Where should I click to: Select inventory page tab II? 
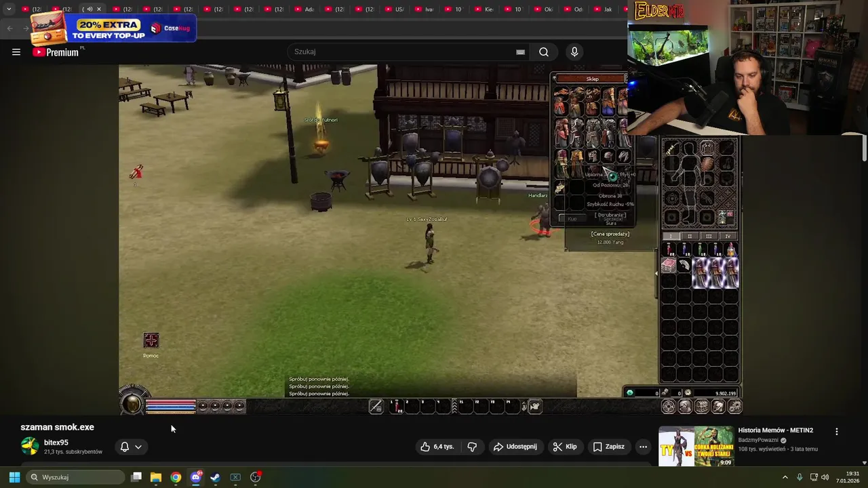point(690,236)
